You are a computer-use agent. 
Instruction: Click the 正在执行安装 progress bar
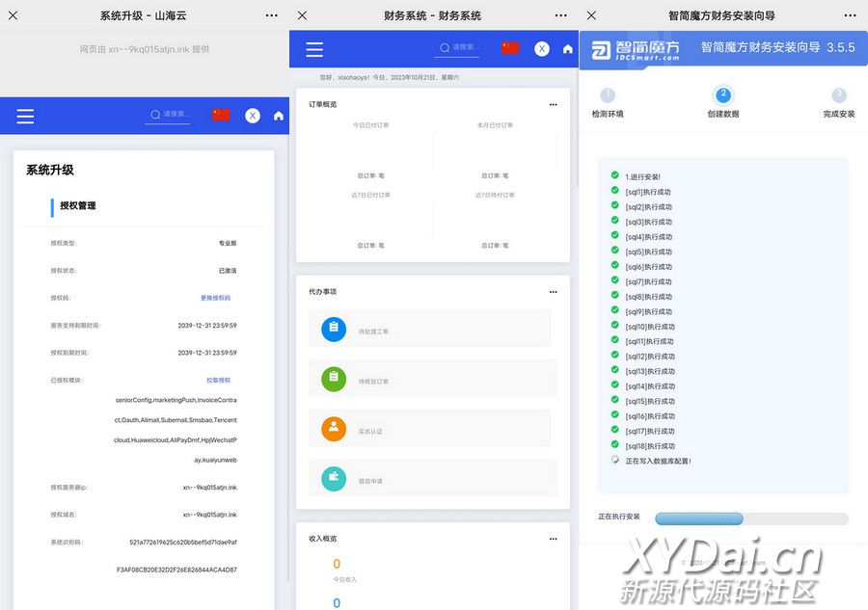(x=751, y=518)
